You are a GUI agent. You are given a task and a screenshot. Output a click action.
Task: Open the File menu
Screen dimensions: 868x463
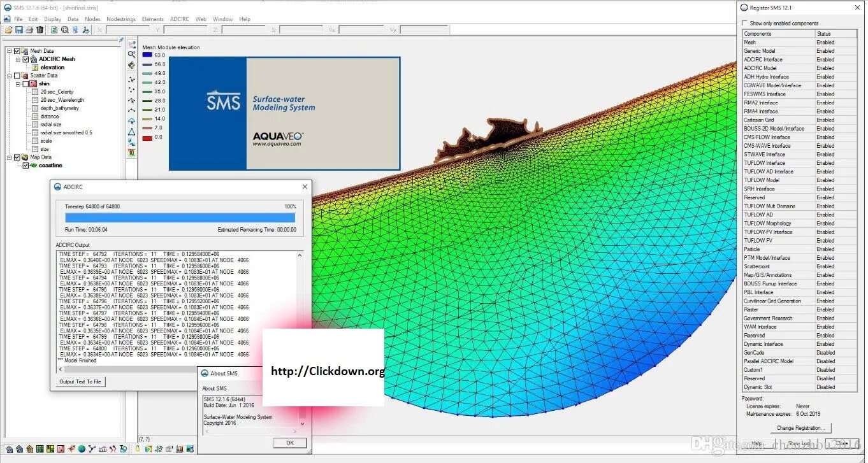click(x=18, y=19)
